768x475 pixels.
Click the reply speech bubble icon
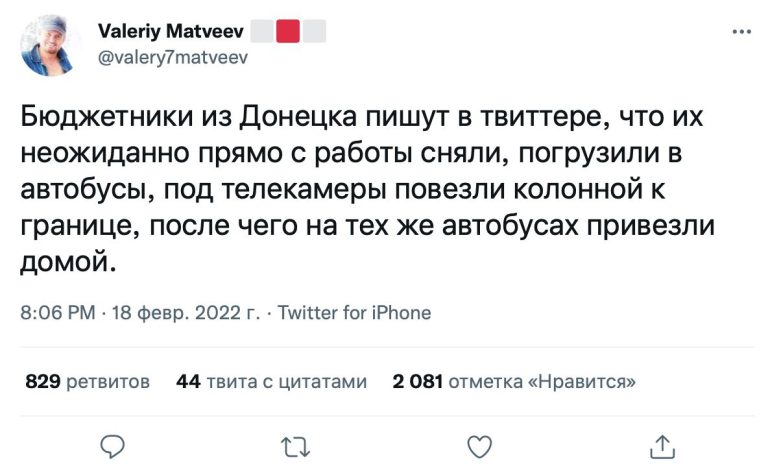pos(113,447)
